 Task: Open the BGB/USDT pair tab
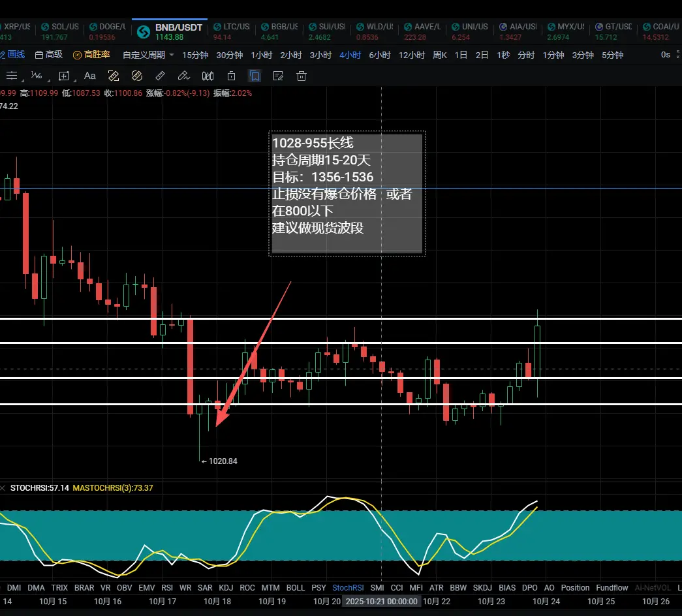pos(279,31)
